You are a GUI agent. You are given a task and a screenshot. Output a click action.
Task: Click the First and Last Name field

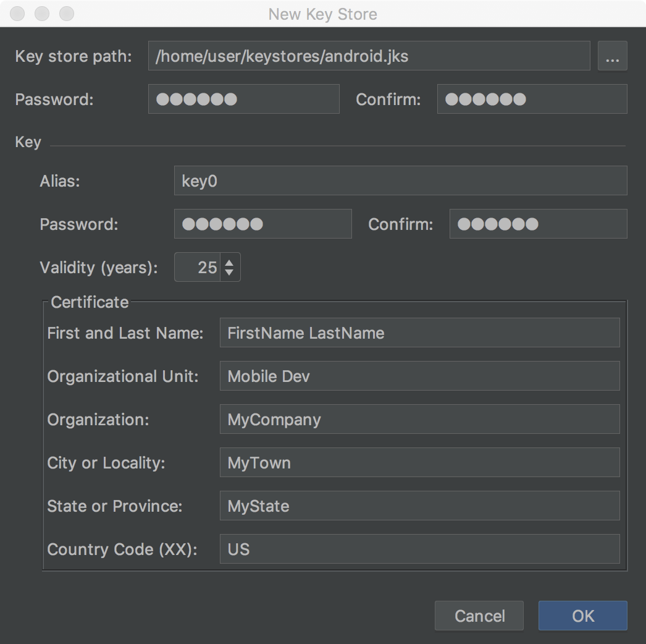(x=419, y=333)
